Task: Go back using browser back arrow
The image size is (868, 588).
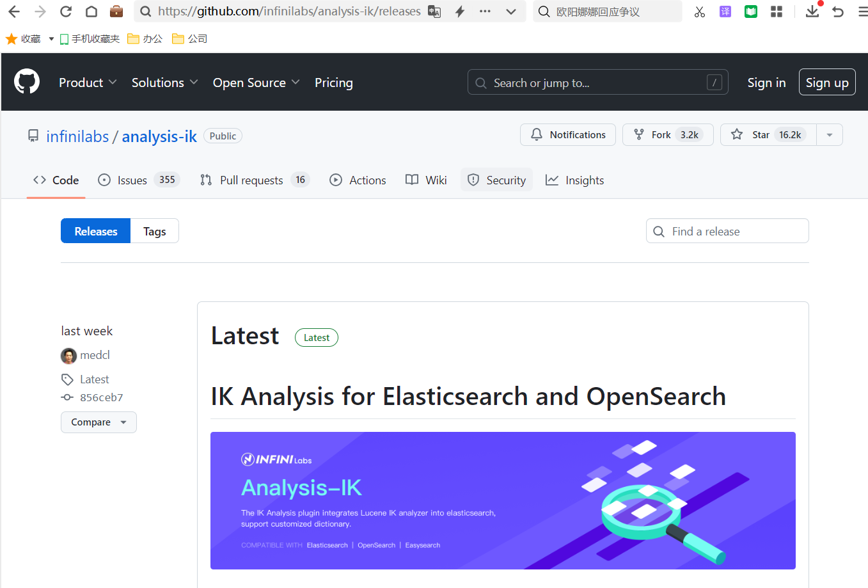Action: click(14, 12)
